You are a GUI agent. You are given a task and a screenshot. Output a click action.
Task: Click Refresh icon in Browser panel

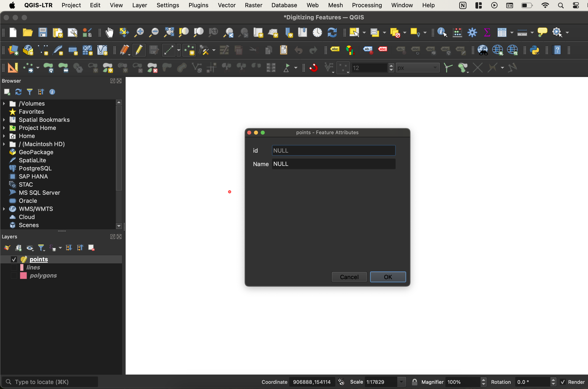18,92
